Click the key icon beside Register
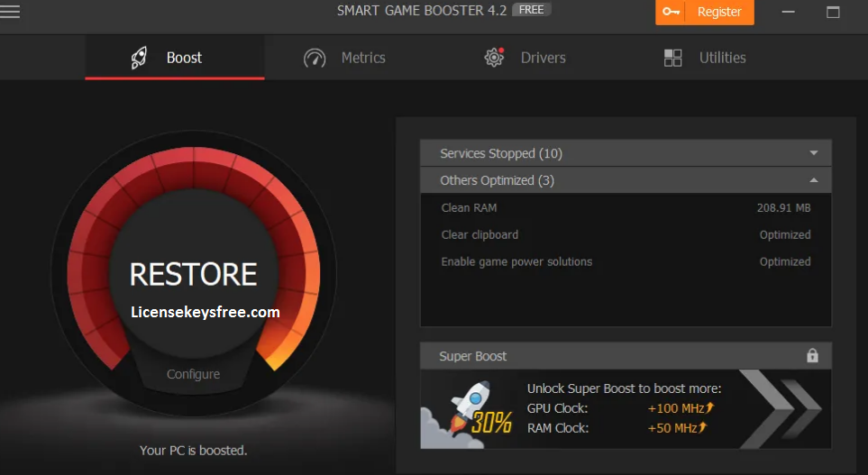The height and width of the screenshot is (475, 868). [671, 12]
